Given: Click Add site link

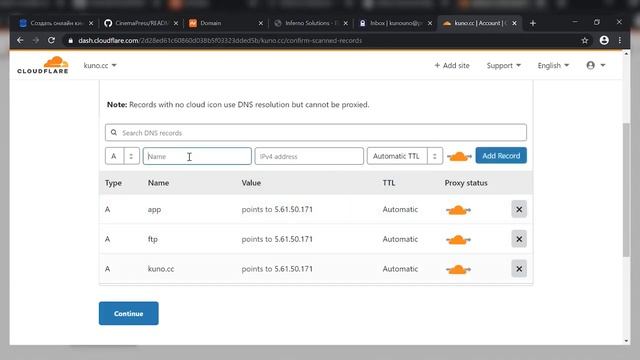Looking at the screenshot, I should 452,65.
